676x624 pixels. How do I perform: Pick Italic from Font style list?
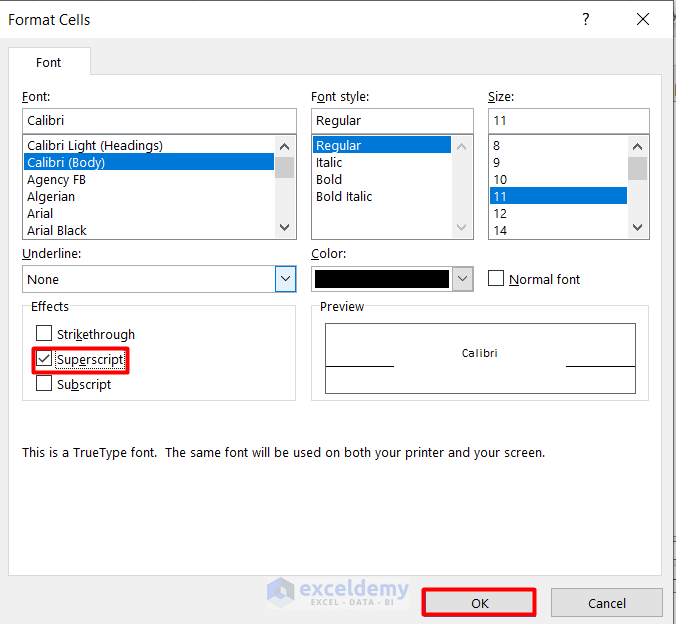[x=329, y=163]
